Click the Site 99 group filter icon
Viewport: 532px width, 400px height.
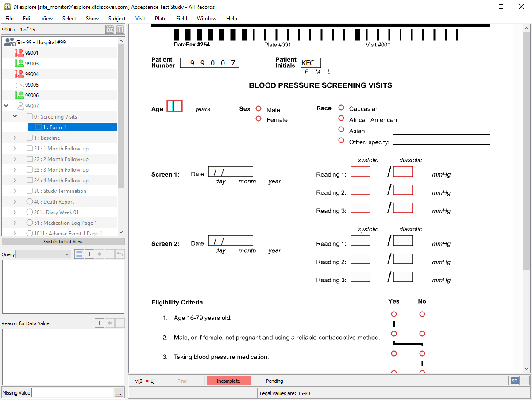[9, 42]
